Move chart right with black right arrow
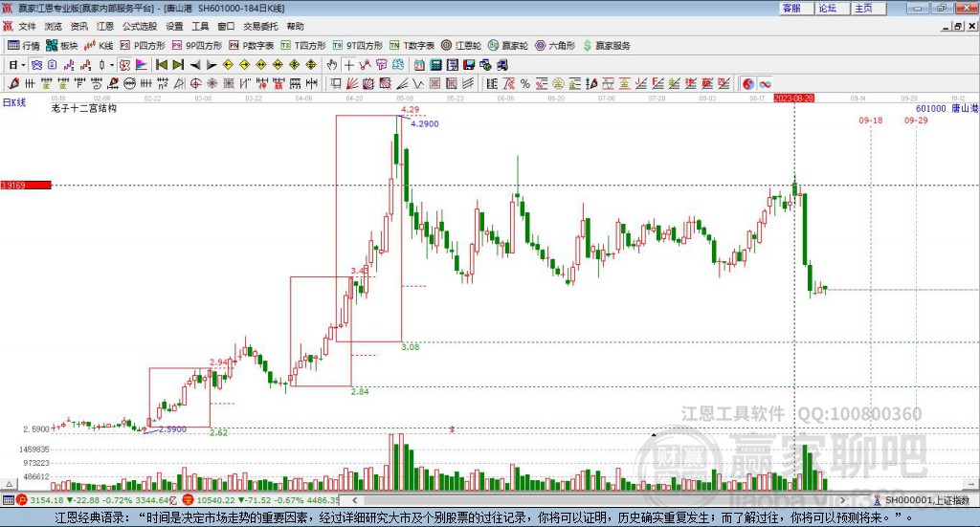 212,65
